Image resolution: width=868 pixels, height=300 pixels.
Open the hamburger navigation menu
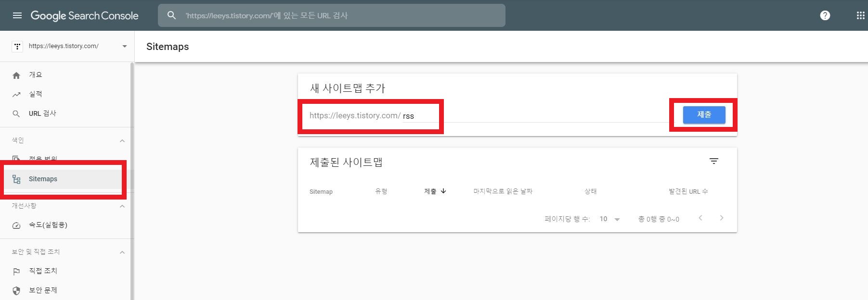point(17,15)
